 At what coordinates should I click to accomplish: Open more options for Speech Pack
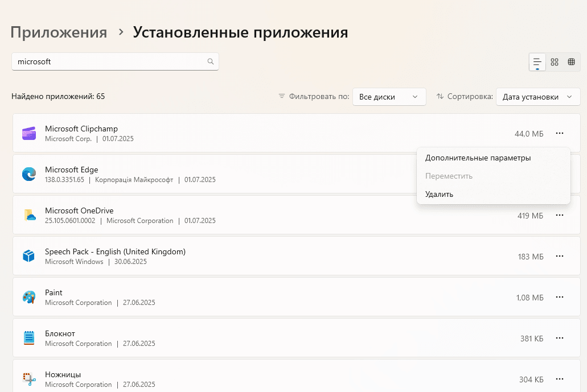coord(560,256)
